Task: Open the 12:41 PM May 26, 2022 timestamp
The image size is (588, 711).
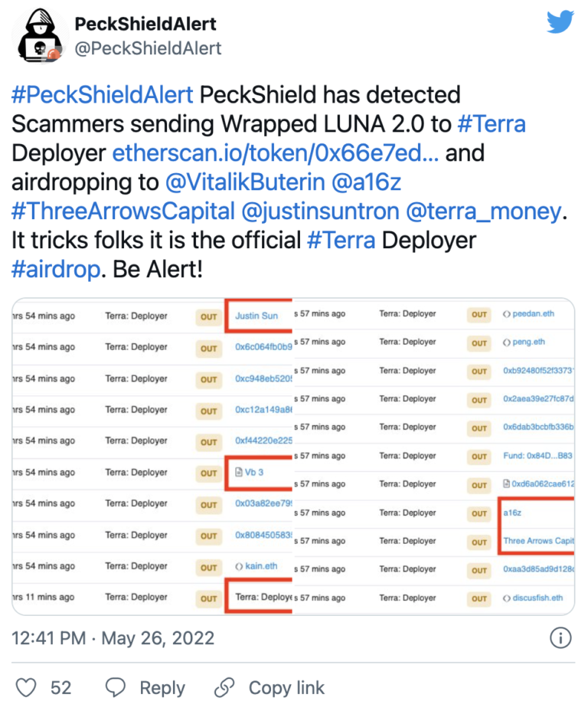Action: tap(113, 638)
